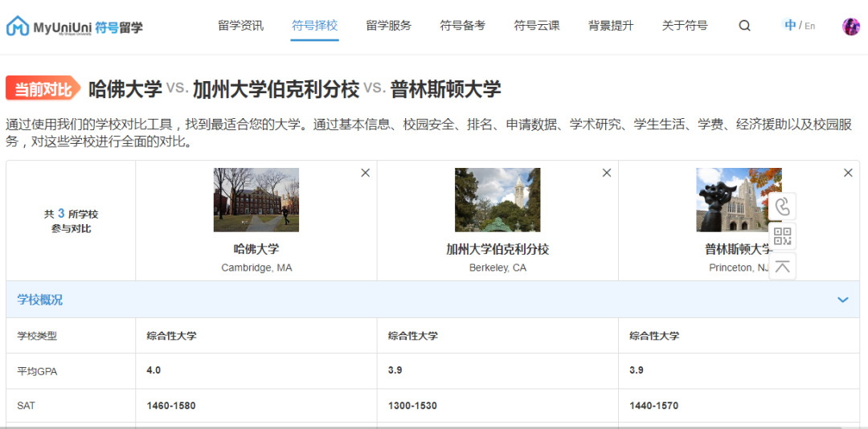
Task: Click Harvard's GPA value 4.0
Action: click(154, 370)
